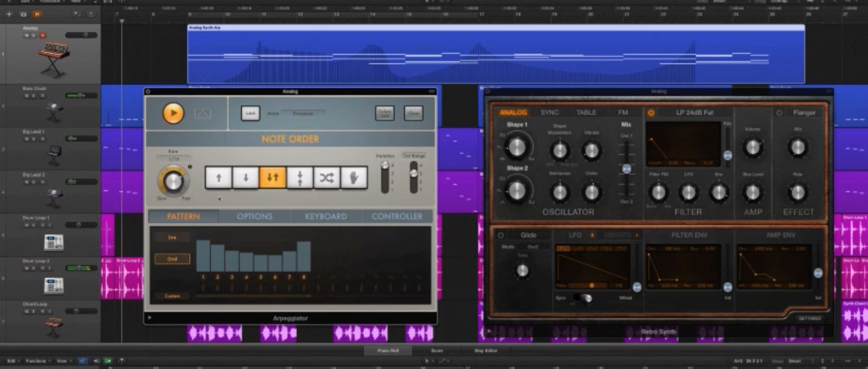Viewport: 868px width, 369px height.
Task: Toggle the Latch button in Arpeggiator
Action: pos(250,113)
